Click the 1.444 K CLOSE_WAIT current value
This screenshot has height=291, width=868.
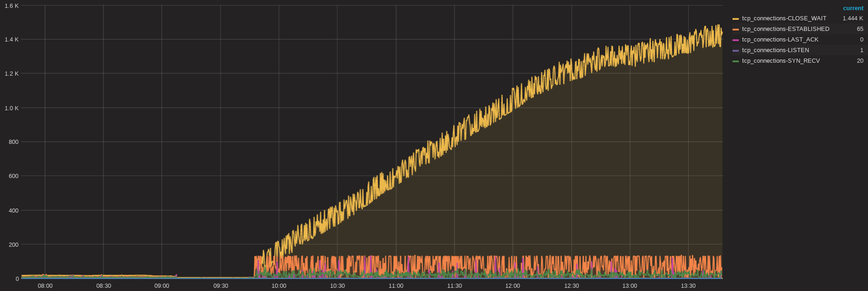853,18
